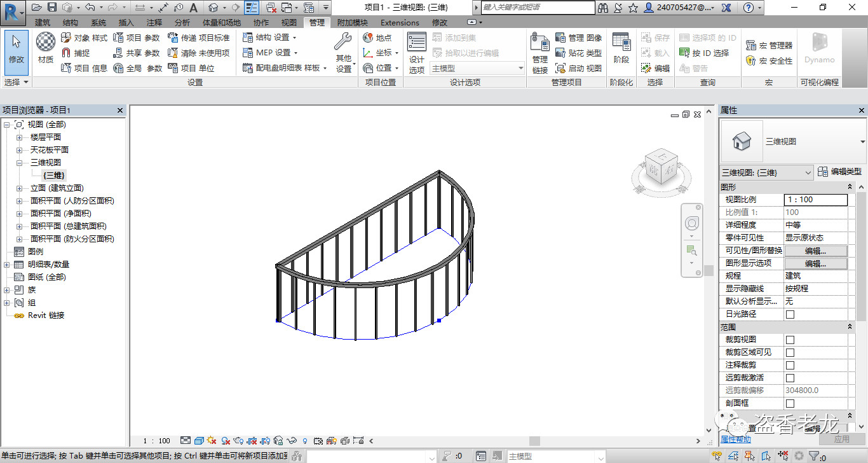Screen dimensions: 868x463
Task: Expand the 楼层平面 tree node
Action: (x=19, y=137)
